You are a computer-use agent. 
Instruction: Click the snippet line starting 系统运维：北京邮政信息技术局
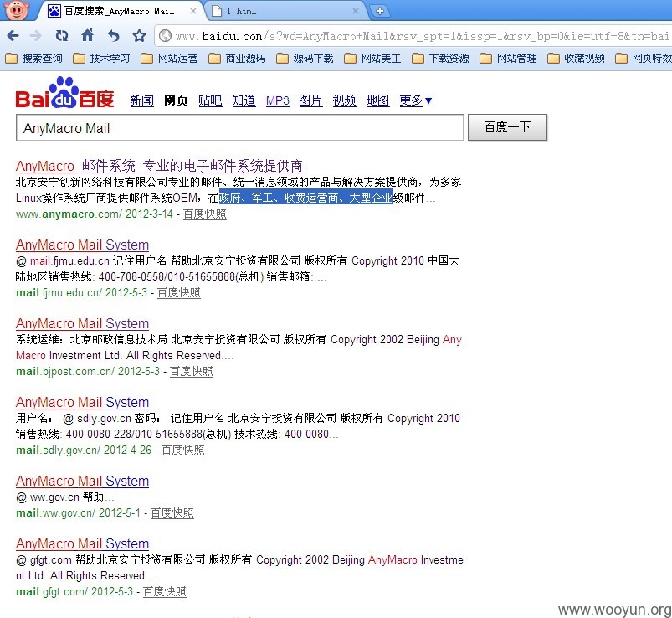(x=239, y=340)
